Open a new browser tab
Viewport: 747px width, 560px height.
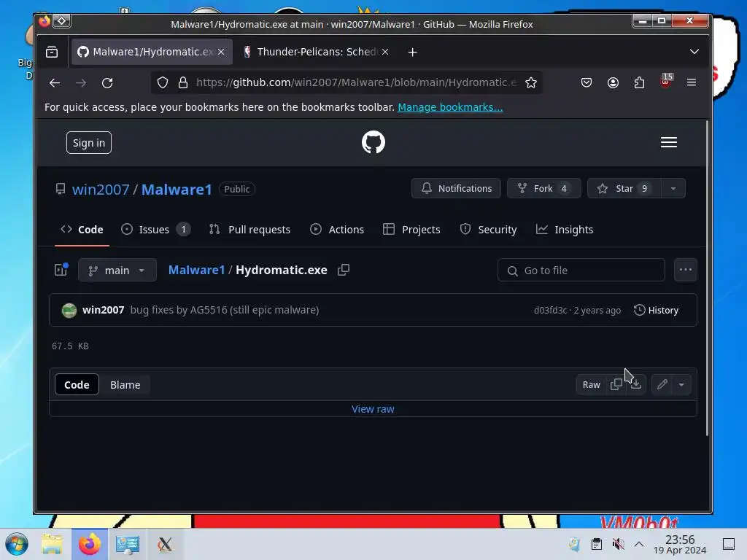click(413, 52)
